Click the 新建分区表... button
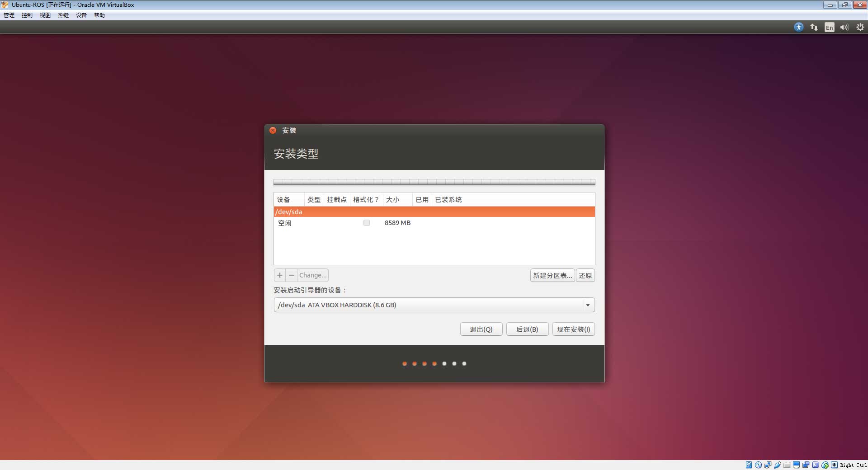The width and height of the screenshot is (868, 470). pyautogui.click(x=552, y=275)
